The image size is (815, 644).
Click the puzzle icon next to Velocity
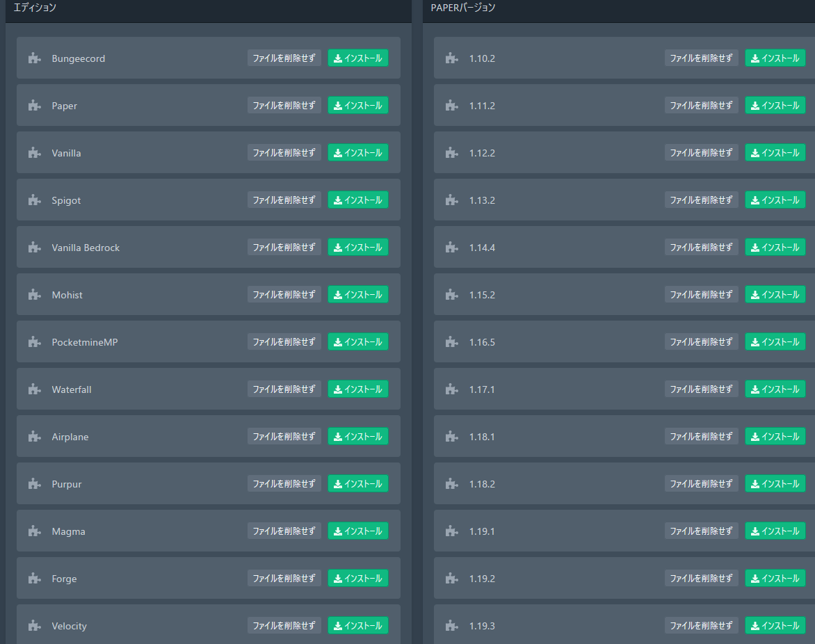point(34,626)
